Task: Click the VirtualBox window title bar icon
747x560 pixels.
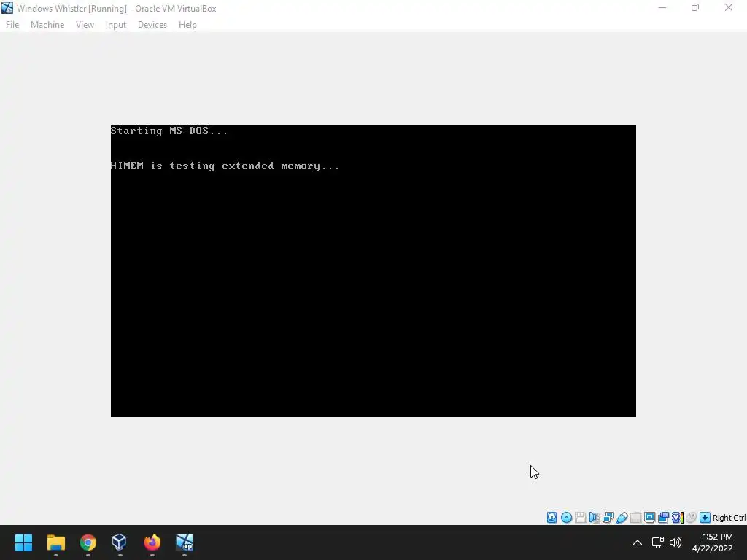Action: 7,8
